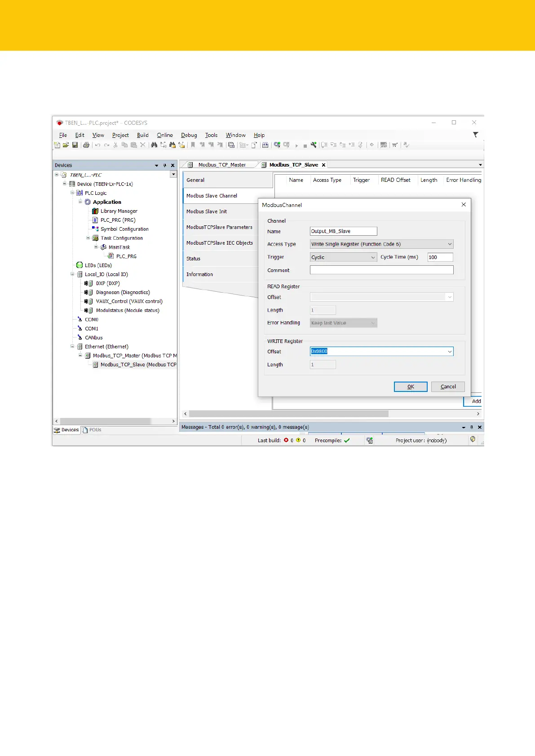
Task: Select PLC_PRG (PRG) in the device tree
Action: click(118, 220)
